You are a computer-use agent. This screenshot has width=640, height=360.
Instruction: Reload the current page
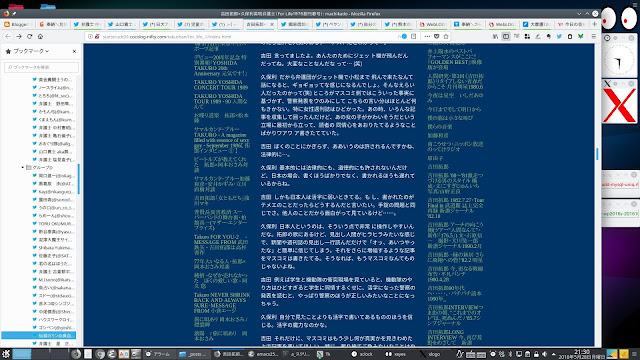(29, 36)
